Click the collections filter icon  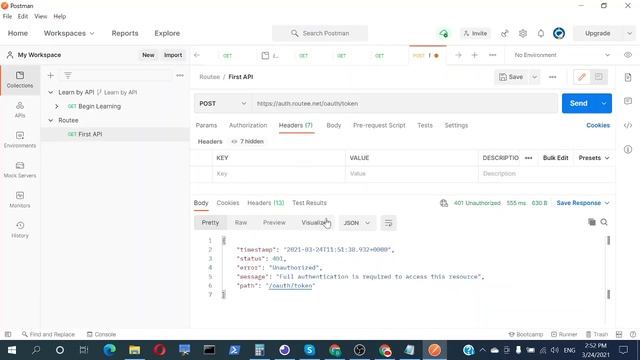tap(68, 76)
